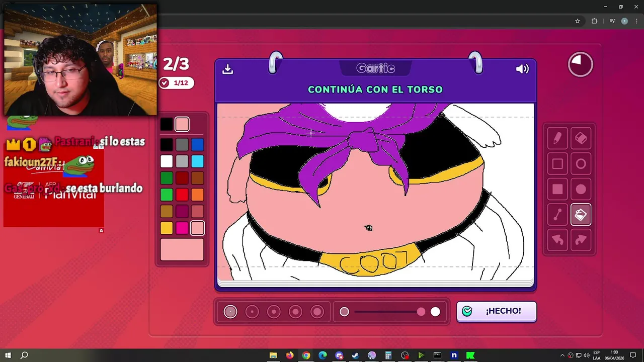
Task: Pick the dark gray color swatch
Action: pyautogui.click(x=182, y=145)
